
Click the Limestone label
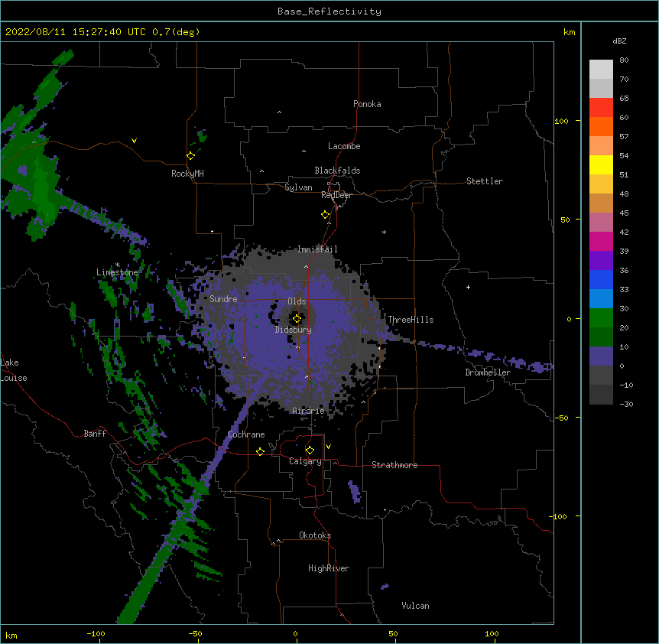pos(117,272)
